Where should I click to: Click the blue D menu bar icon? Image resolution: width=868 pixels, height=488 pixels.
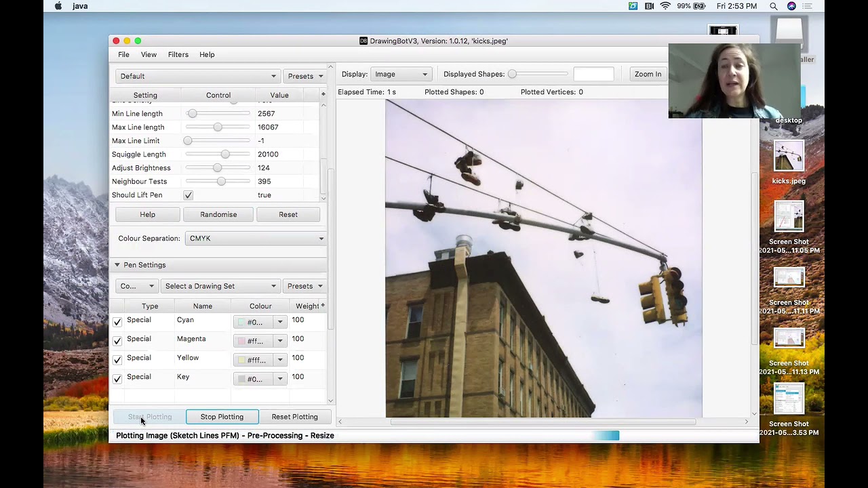pyautogui.click(x=633, y=6)
